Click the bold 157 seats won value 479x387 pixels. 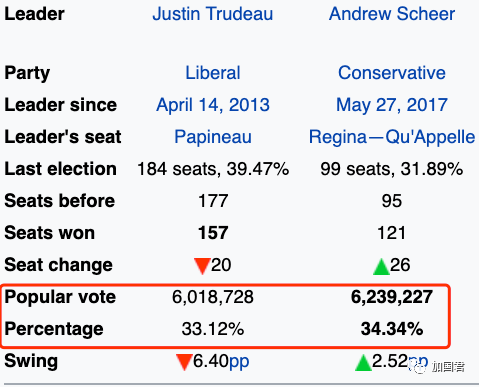213,233
